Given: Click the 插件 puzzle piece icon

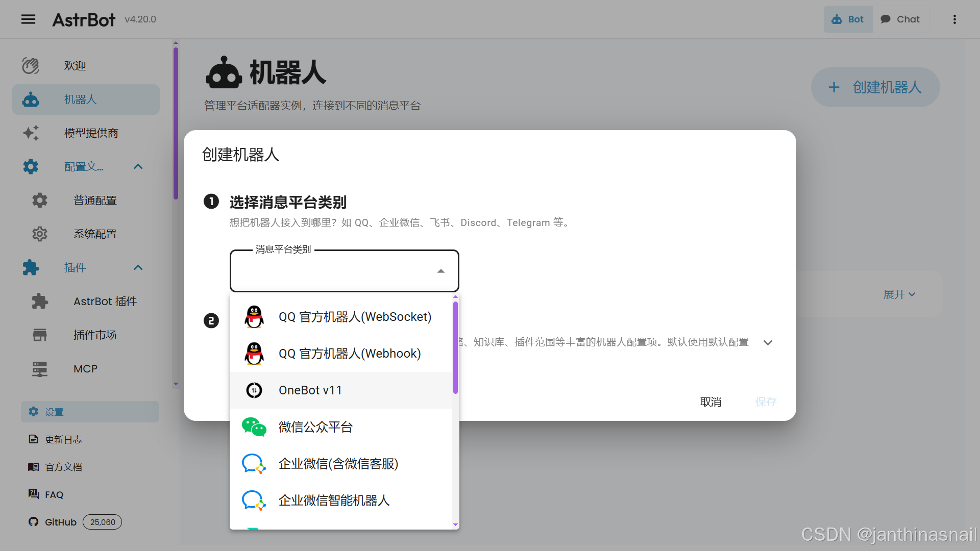Looking at the screenshot, I should [x=31, y=268].
